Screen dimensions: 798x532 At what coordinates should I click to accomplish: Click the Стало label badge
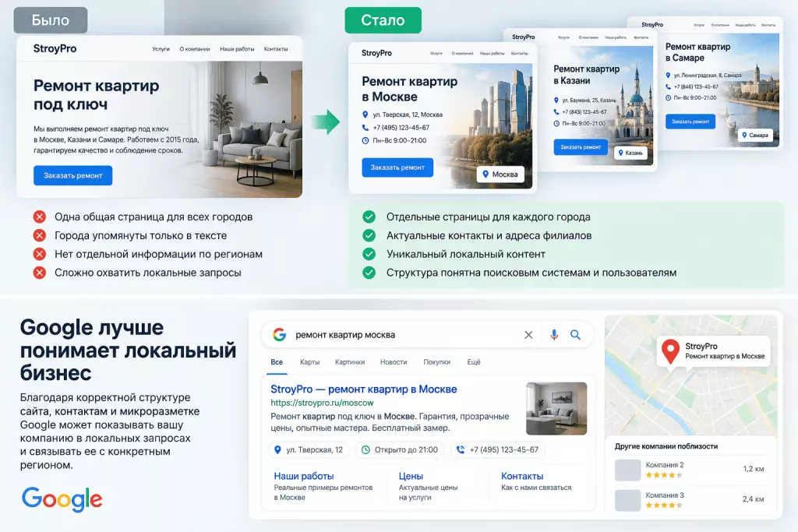coord(383,20)
